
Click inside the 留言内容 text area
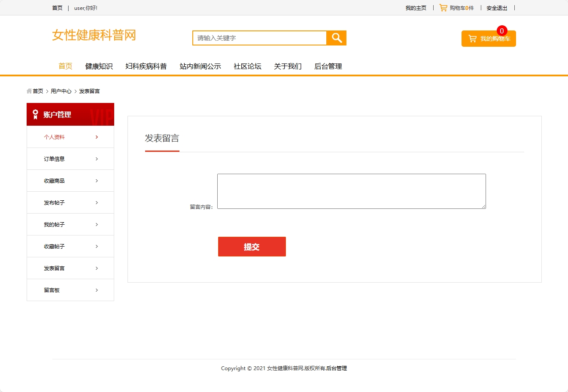tap(351, 191)
